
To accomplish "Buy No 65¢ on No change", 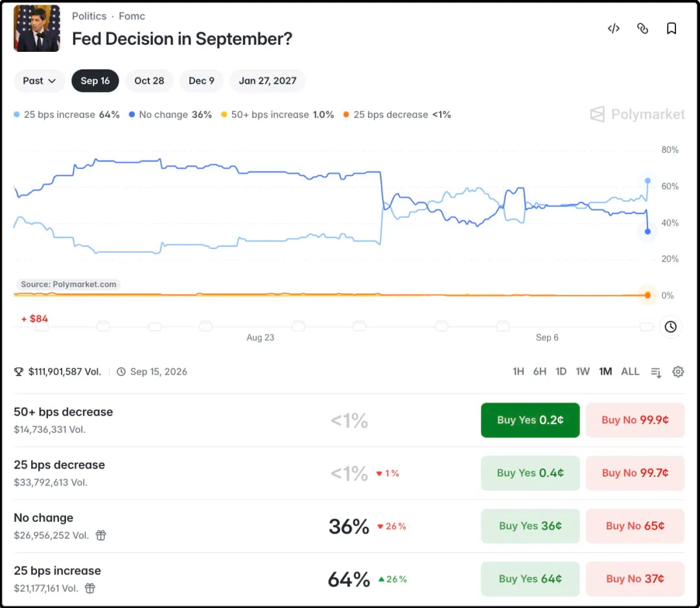I will [x=635, y=526].
